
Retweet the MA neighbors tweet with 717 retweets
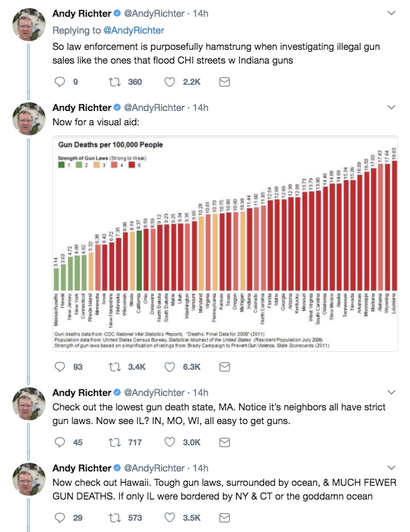[114, 442]
